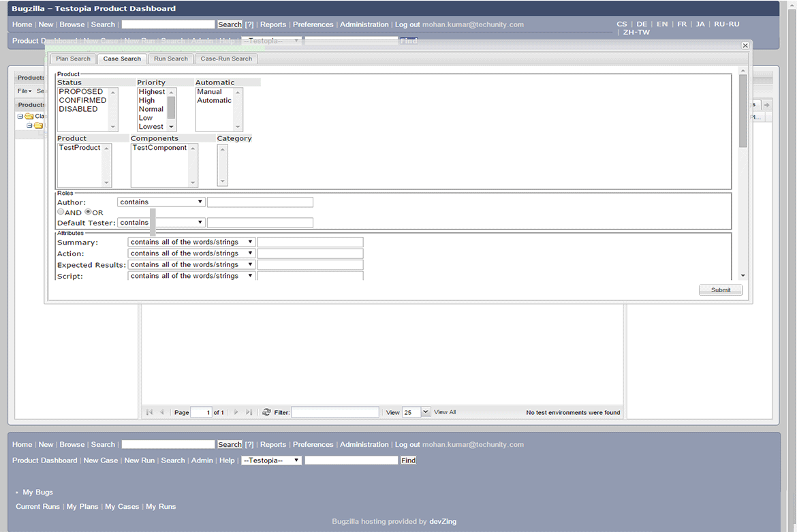This screenshot has height=532, width=797.
Task: Click the Priority list scrollbar thumb
Action: point(171,107)
